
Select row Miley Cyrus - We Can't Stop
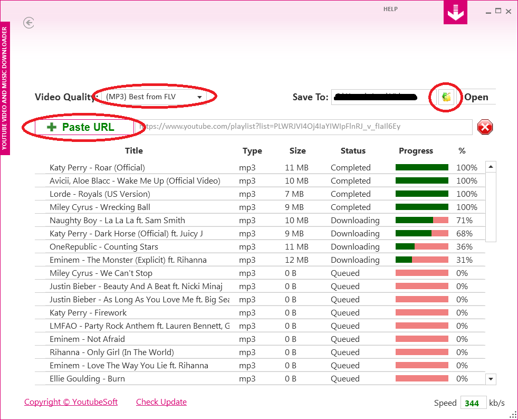(260, 273)
